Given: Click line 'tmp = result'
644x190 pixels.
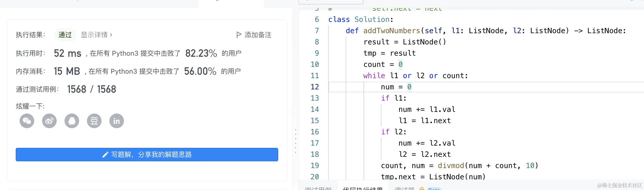Looking at the screenshot, I should coord(390,53).
